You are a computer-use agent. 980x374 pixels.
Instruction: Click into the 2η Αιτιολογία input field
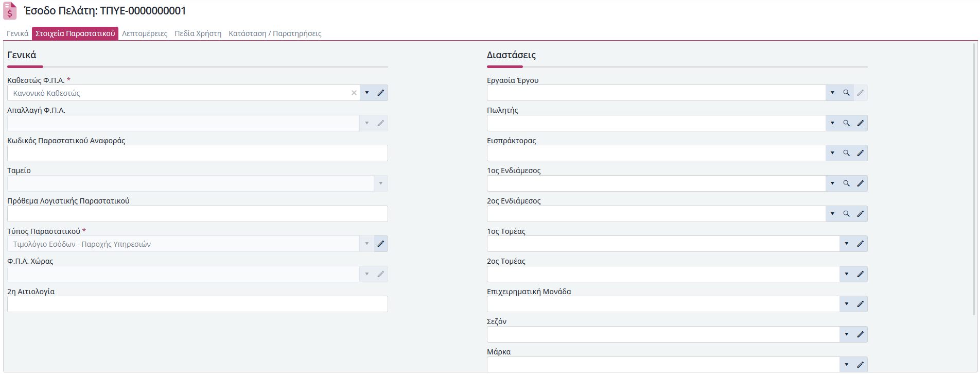click(x=198, y=304)
